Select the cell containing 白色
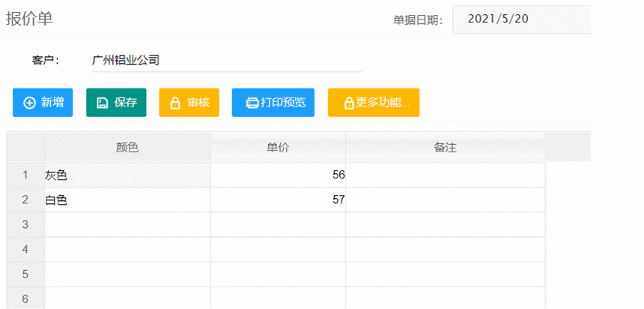Screen dimensions: 644x309 128,200
